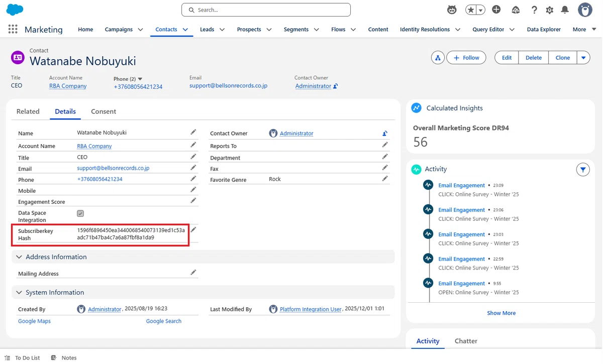Open the favorites list dropdown arrow
Screen dimensions: 603x364
click(x=481, y=10)
